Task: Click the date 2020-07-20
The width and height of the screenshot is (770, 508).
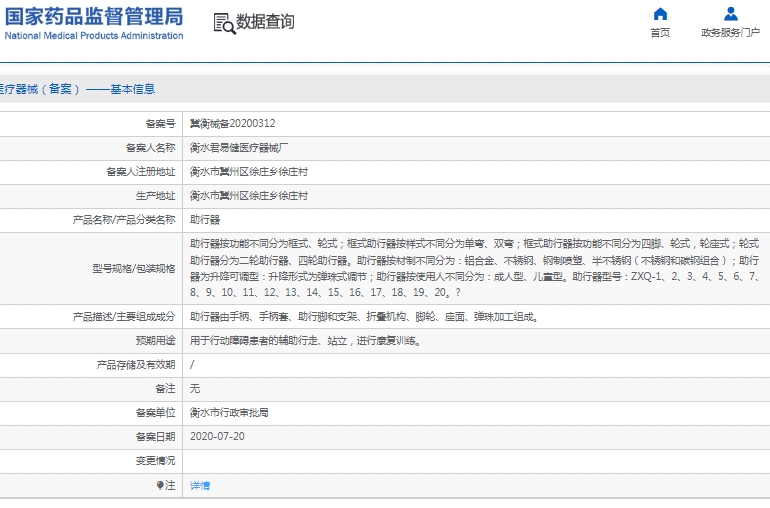Action: (217, 436)
